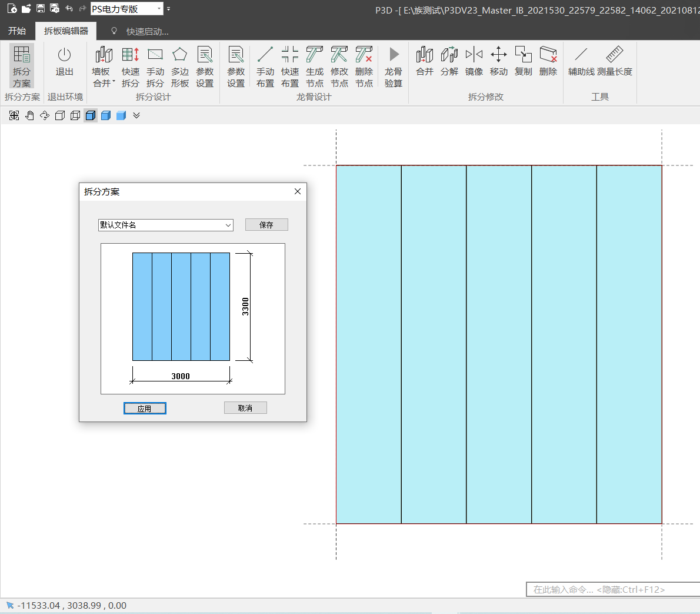Open the PS电力专版 workspace dropdown
Viewport: 700px width, 614px height.
[159, 9]
